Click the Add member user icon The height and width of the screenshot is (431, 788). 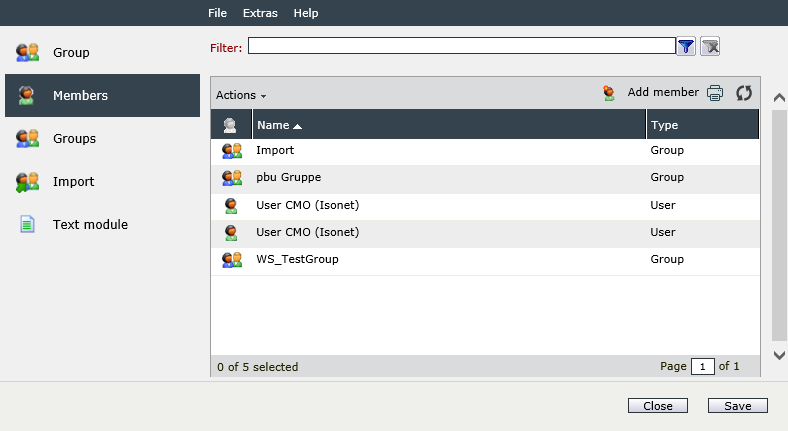[x=609, y=93]
